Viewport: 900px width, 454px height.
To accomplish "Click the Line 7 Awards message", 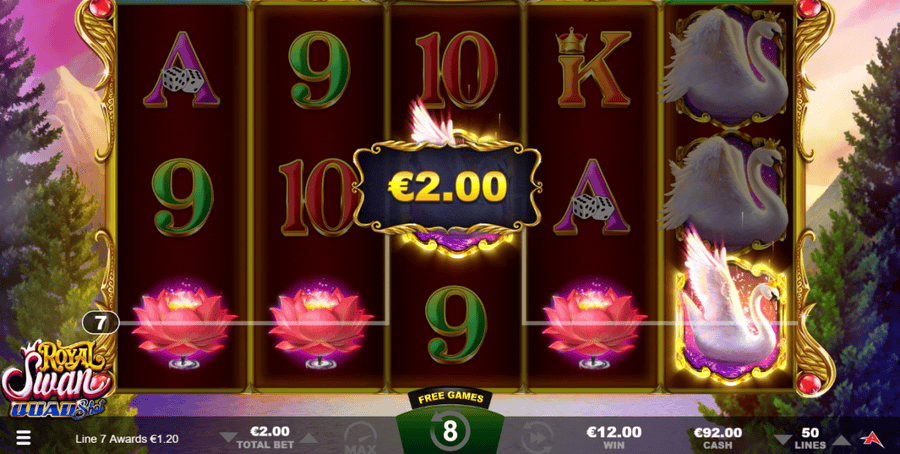I will point(127,439).
